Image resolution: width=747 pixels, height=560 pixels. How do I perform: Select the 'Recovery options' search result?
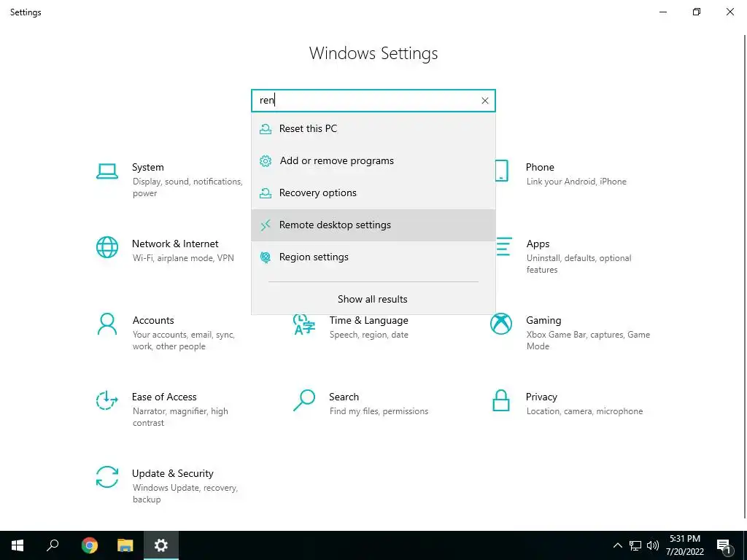pyautogui.click(x=373, y=192)
